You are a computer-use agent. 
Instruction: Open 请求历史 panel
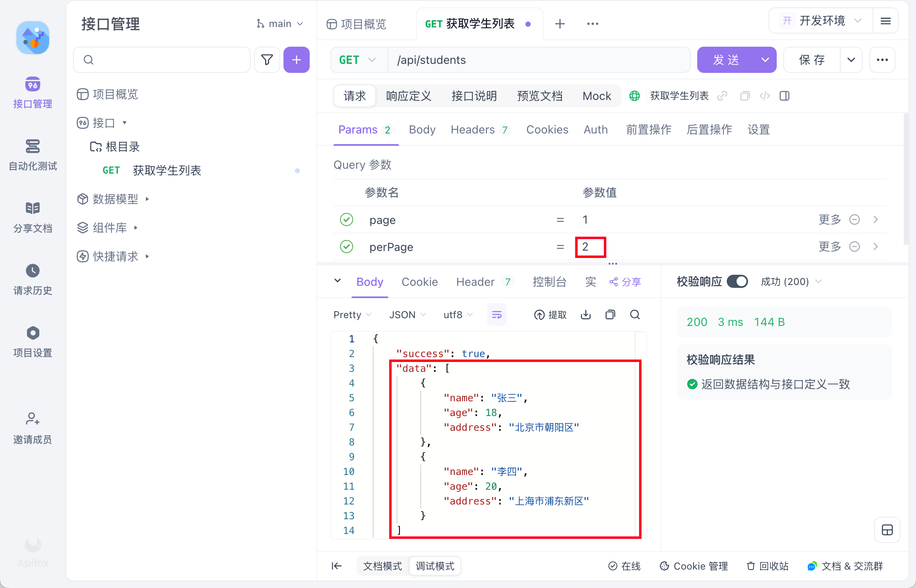pos(32,280)
